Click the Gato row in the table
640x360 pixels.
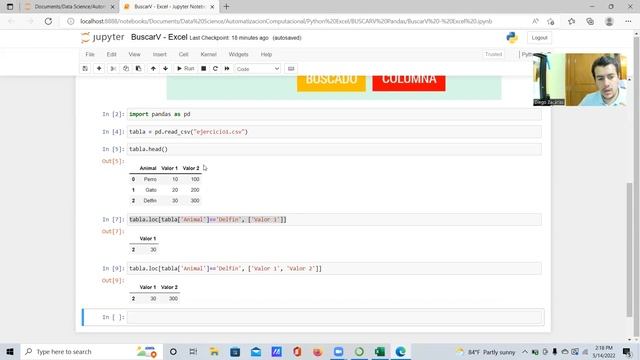pos(165,190)
